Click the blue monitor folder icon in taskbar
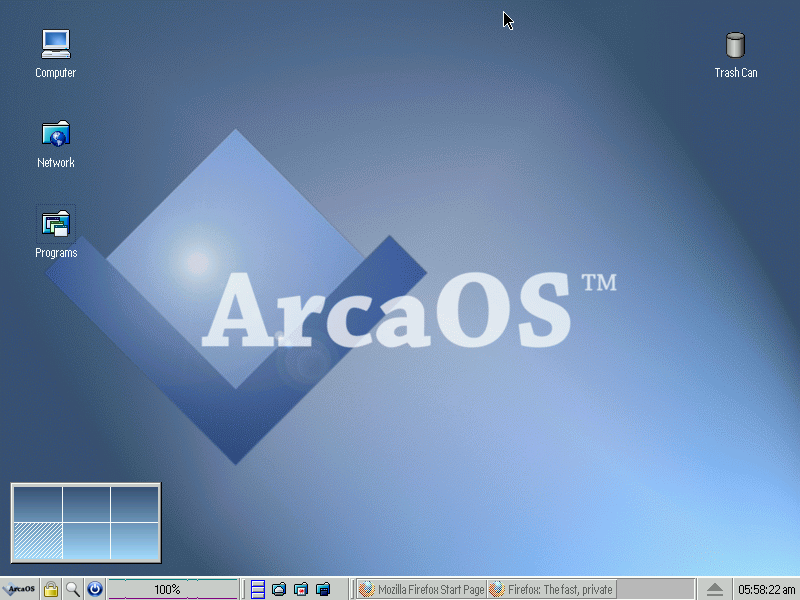This screenshot has height=600, width=800. click(x=323, y=589)
